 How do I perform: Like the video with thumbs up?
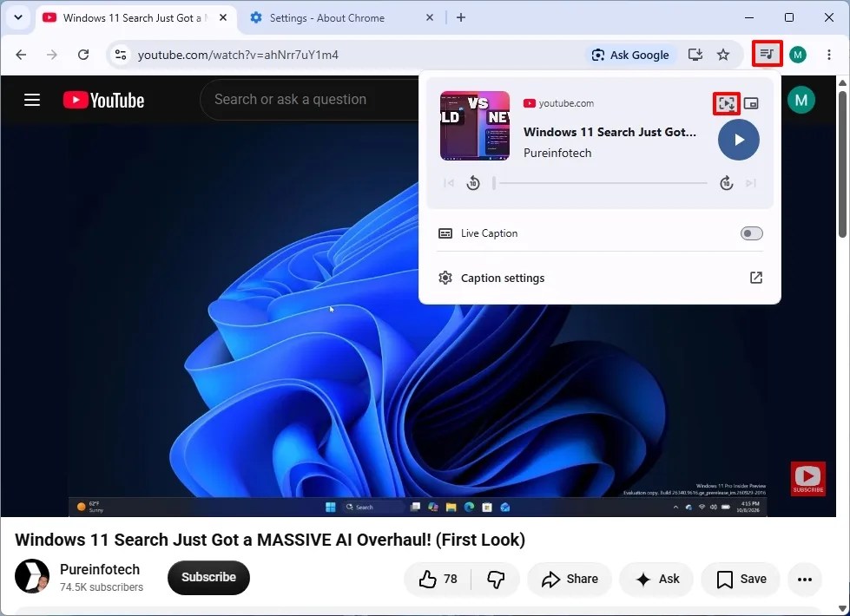click(x=438, y=580)
